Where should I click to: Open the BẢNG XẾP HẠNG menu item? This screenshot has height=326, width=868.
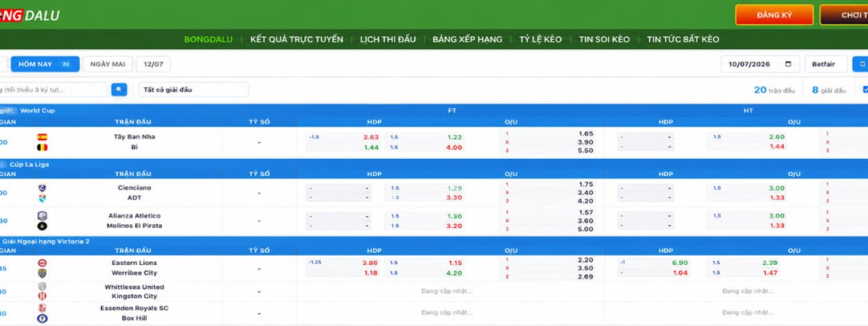pos(467,39)
